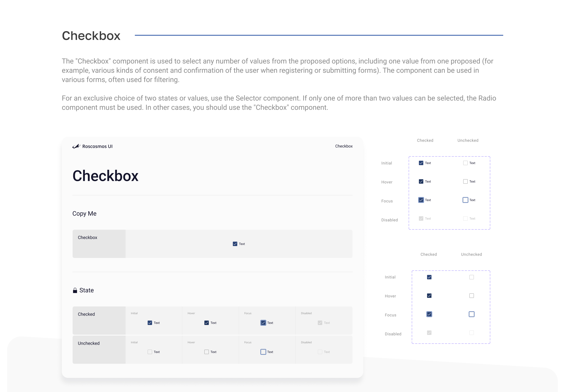Toggle Initial checked checkbox in upper-right labeled grid
The height and width of the screenshot is (392, 565).
(421, 163)
